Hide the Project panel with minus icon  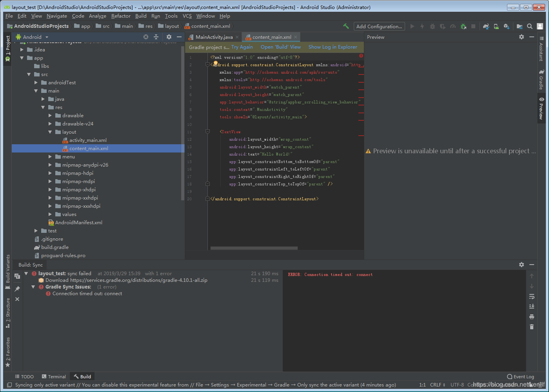[x=179, y=37]
